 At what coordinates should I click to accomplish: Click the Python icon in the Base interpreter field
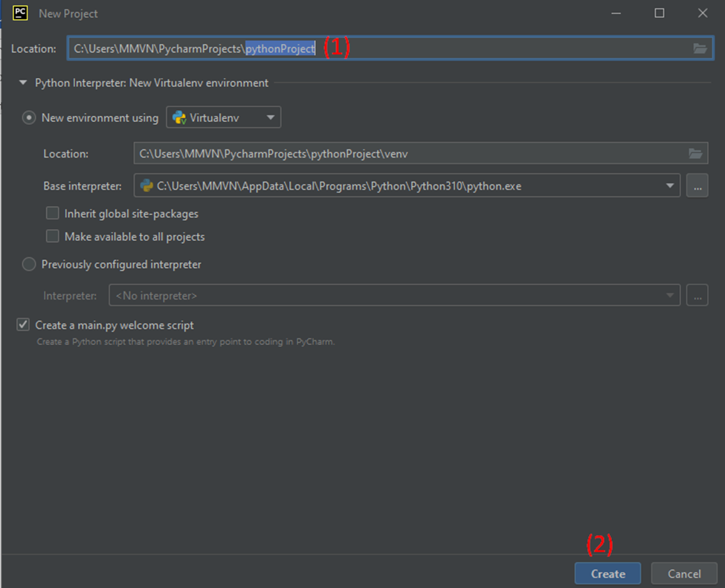click(x=146, y=186)
